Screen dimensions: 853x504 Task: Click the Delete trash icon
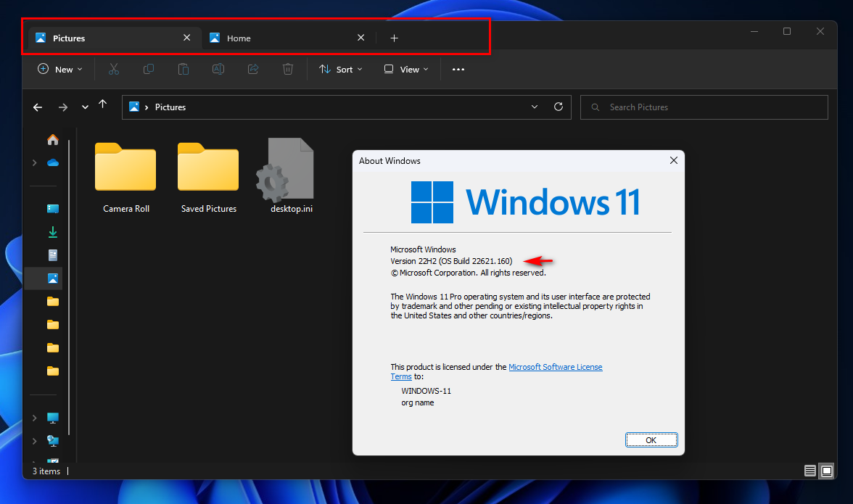(x=288, y=69)
